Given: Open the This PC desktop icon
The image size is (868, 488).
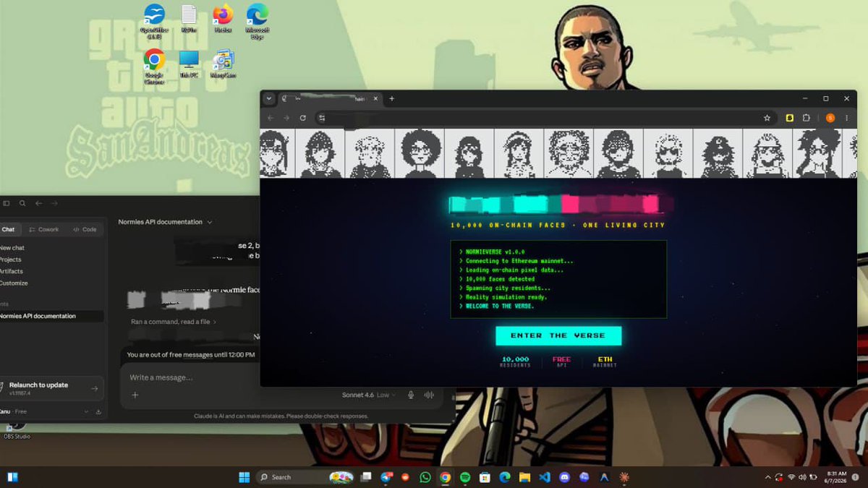Looking at the screenshot, I should pos(189,64).
